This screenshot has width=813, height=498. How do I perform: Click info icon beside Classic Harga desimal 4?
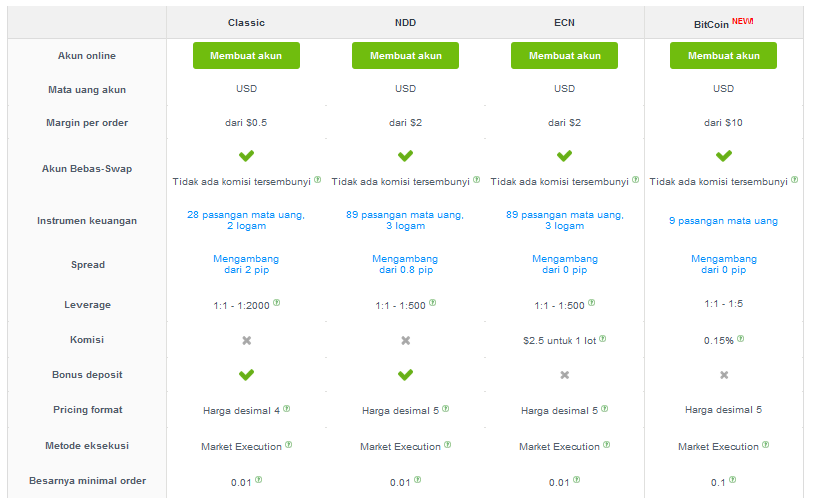coord(287,409)
